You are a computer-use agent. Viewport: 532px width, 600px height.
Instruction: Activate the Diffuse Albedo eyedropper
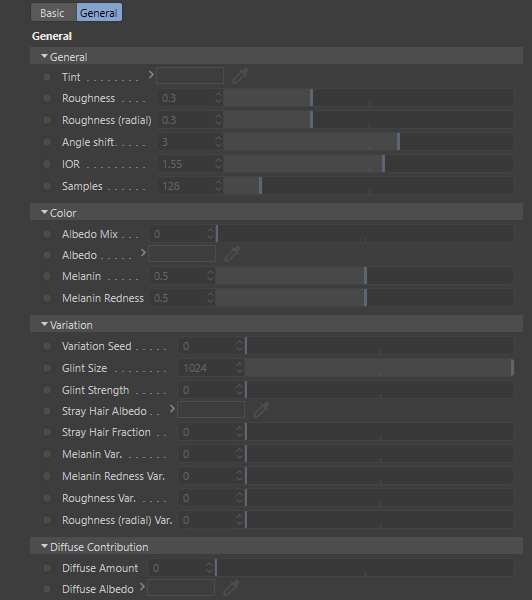232,587
